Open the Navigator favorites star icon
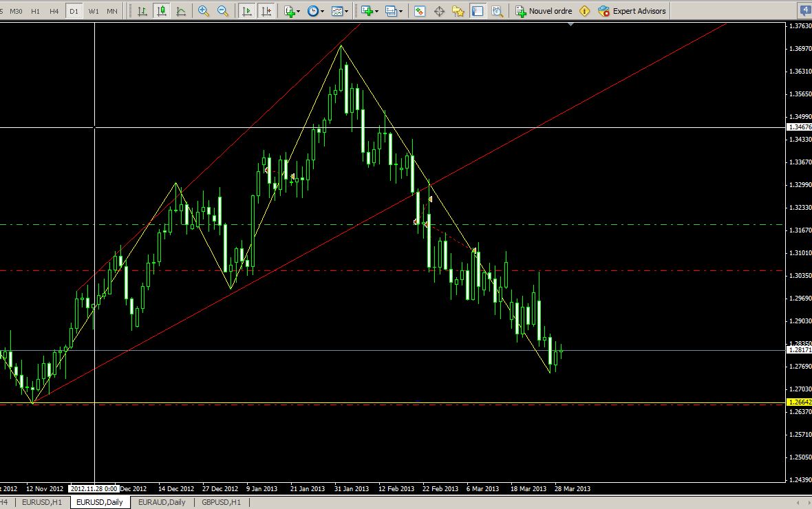812x509 pixels. [458, 11]
